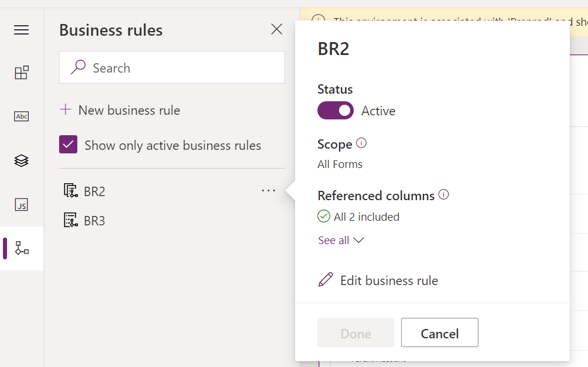
Task: Create a New business rule
Action: coord(119,110)
